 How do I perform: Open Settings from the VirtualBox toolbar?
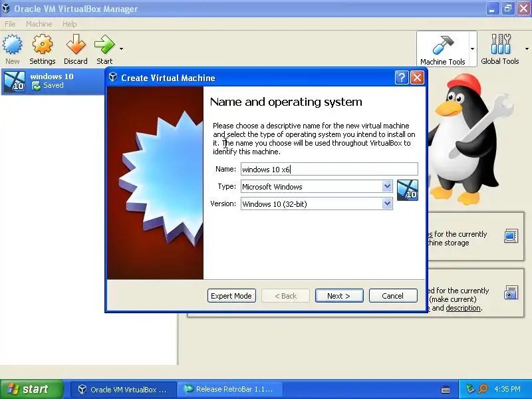pyautogui.click(x=43, y=49)
